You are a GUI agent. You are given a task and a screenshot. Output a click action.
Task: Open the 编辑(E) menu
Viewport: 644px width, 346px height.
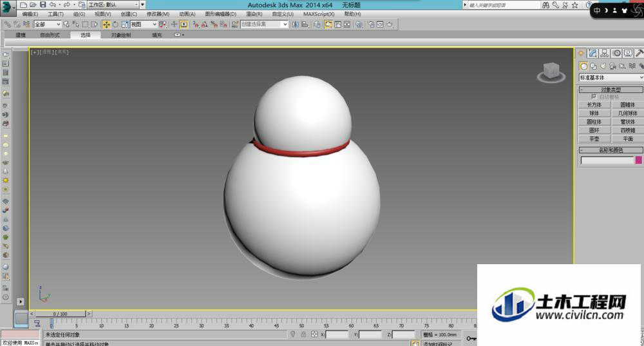[30, 14]
